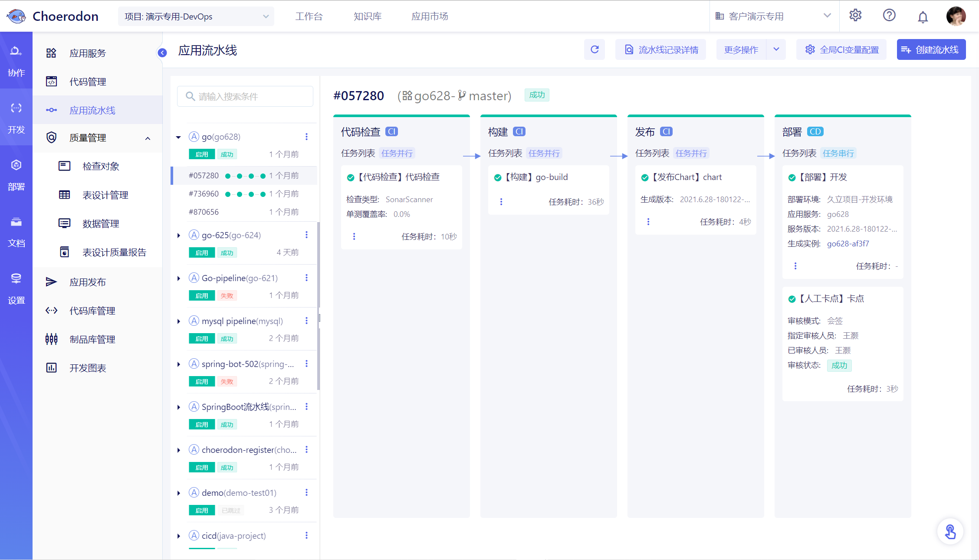Image resolution: width=979 pixels, height=560 pixels.
Task: Expand the Go-pipeline(go-621) tree item
Action: coord(178,278)
